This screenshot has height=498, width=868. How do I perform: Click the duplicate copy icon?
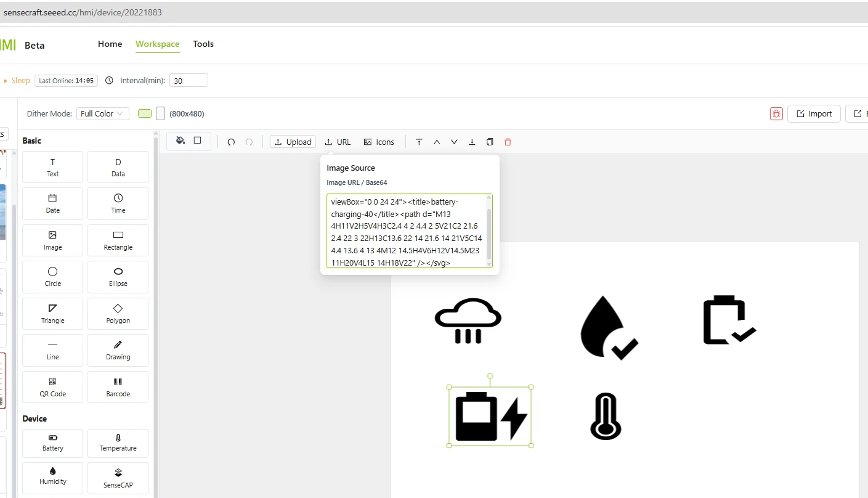(490, 142)
